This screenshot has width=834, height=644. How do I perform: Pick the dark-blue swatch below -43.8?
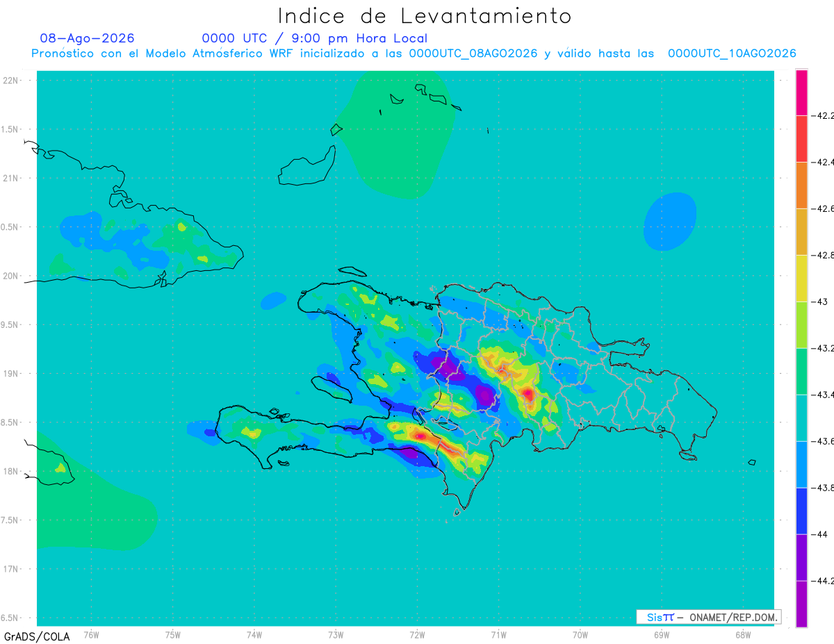(x=801, y=511)
